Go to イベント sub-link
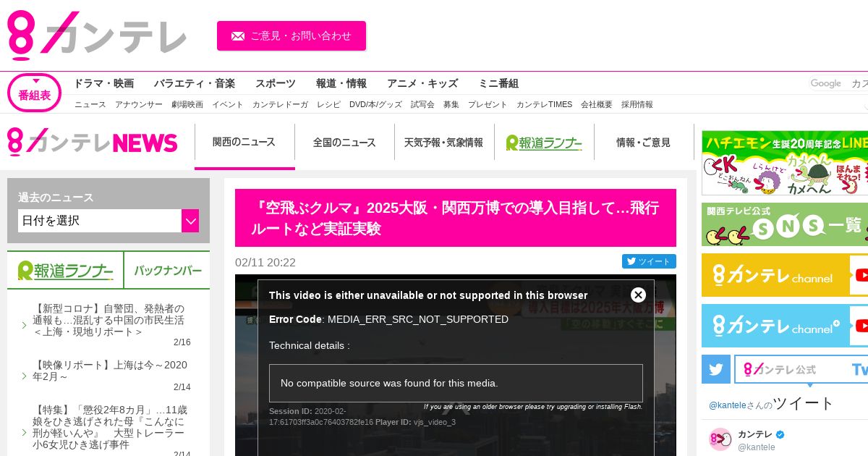 click(228, 104)
